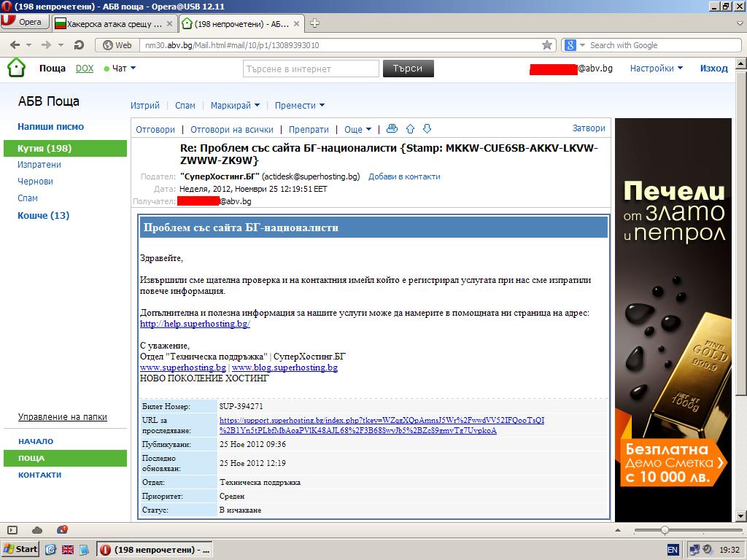Launch Internet Explorer from quick launch

pos(50,550)
